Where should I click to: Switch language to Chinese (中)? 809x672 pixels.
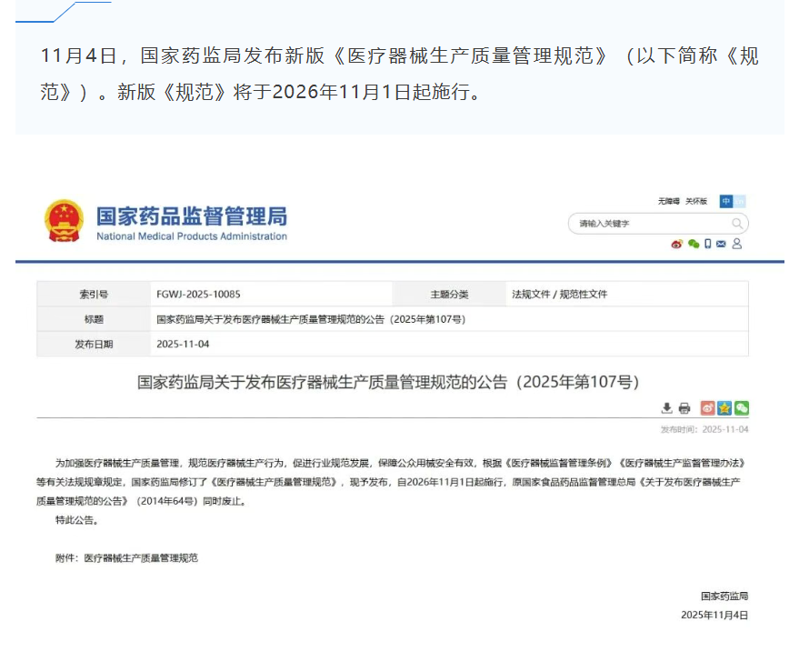pyautogui.click(x=726, y=201)
